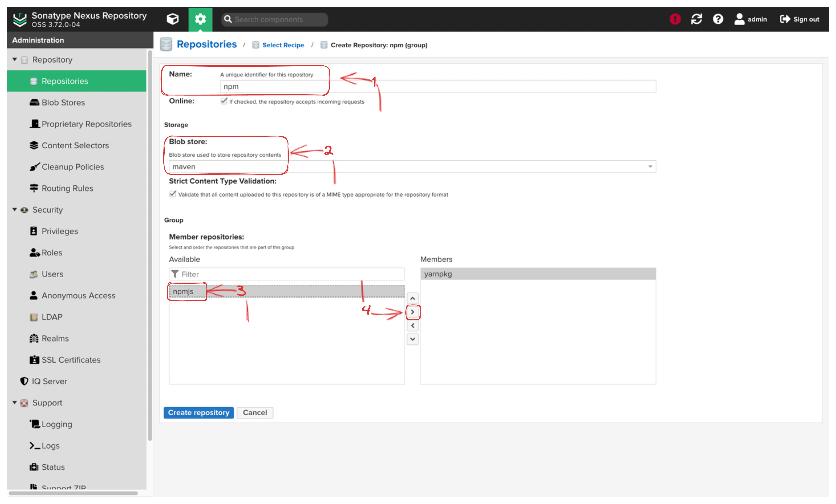
Task: Open IQ Server sidebar item
Action: (77, 381)
